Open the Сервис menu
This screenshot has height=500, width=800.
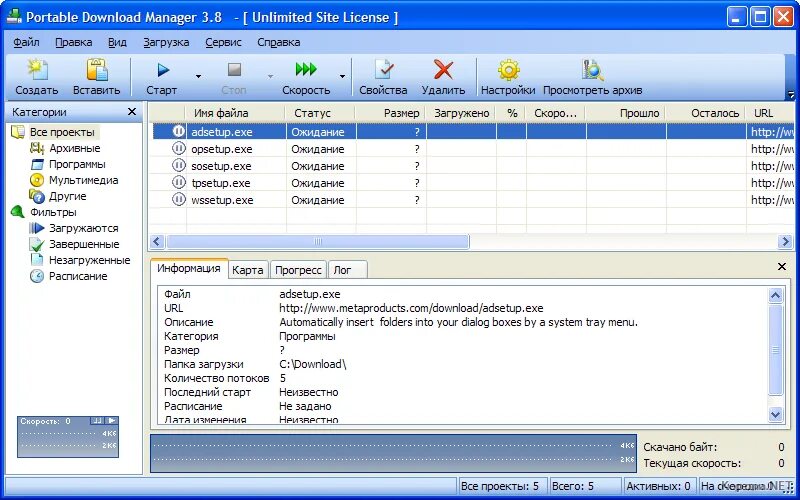(x=223, y=42)
